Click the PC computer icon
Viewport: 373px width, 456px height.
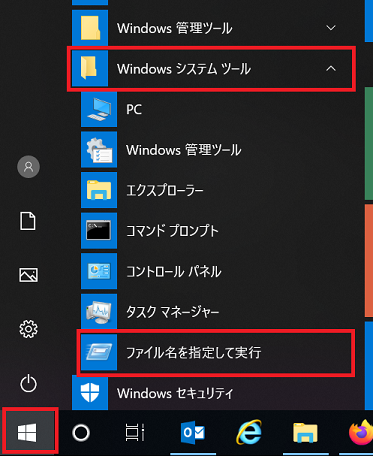(x=99, y=109)
